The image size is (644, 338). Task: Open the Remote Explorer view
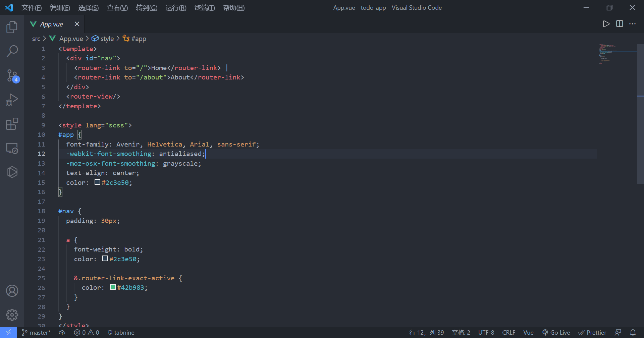click(x=12, y=148)
